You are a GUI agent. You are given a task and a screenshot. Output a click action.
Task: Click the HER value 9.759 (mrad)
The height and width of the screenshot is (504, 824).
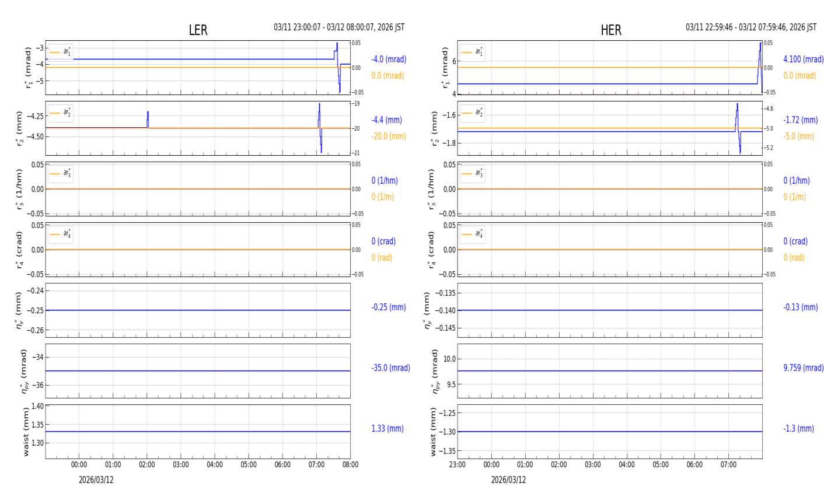[x=804, y=368]
